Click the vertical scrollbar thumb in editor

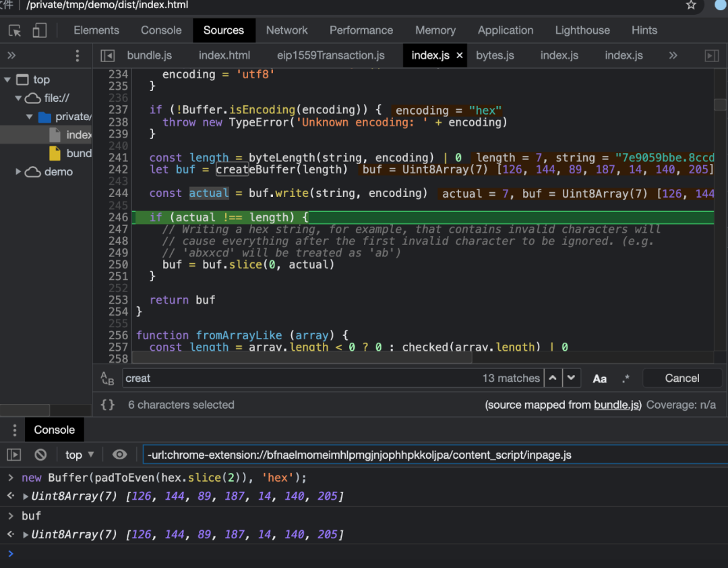pos(720,105)
